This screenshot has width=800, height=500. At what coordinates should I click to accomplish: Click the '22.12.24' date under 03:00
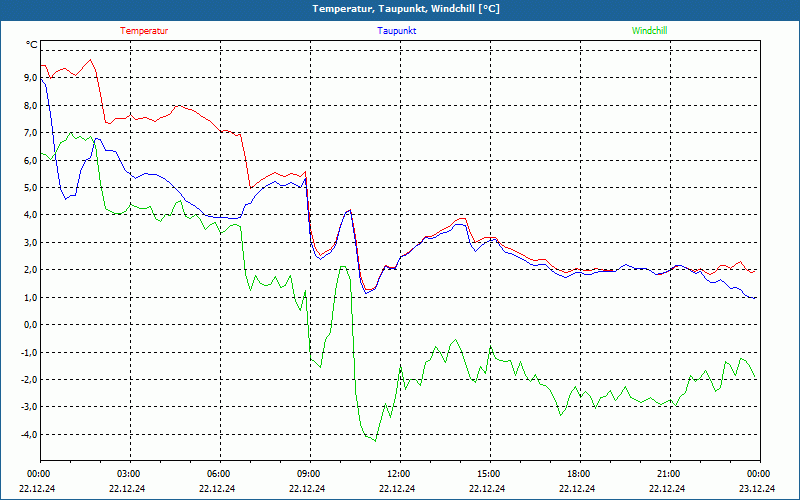(127, 488)
